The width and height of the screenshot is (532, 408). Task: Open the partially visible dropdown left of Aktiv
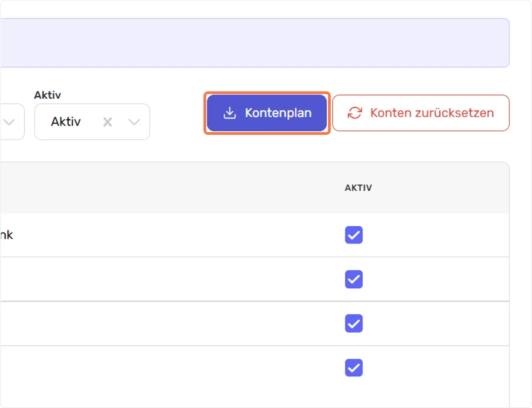(12, 122)
